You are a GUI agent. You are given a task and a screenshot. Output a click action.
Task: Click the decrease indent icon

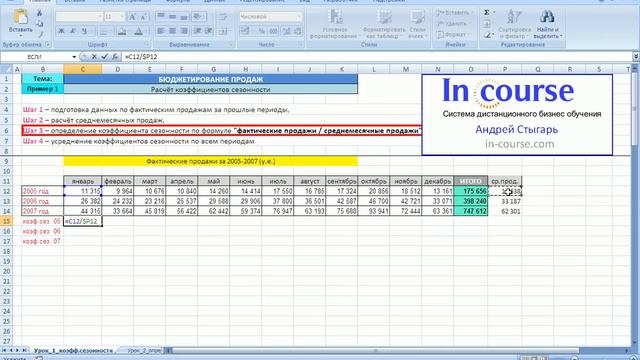(198, 31)
